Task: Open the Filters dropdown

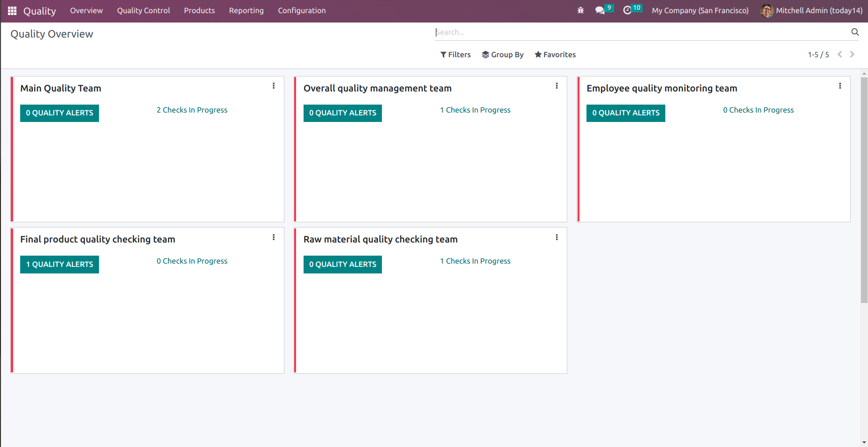Action: tap(455, 54)
